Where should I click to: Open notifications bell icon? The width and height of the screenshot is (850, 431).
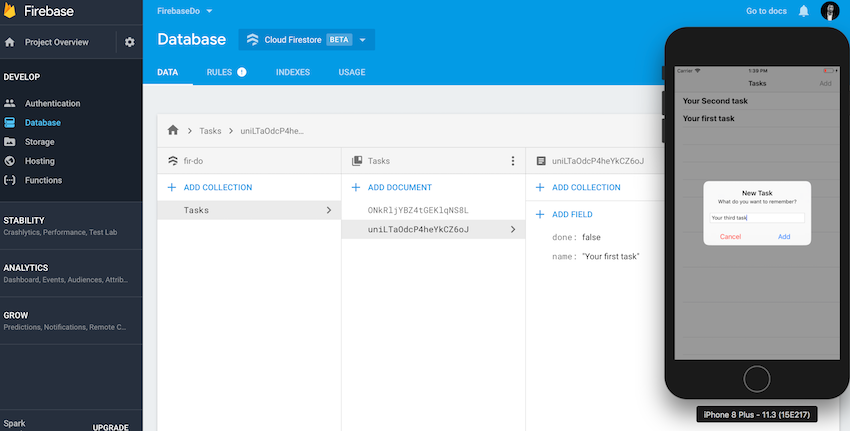803,11
